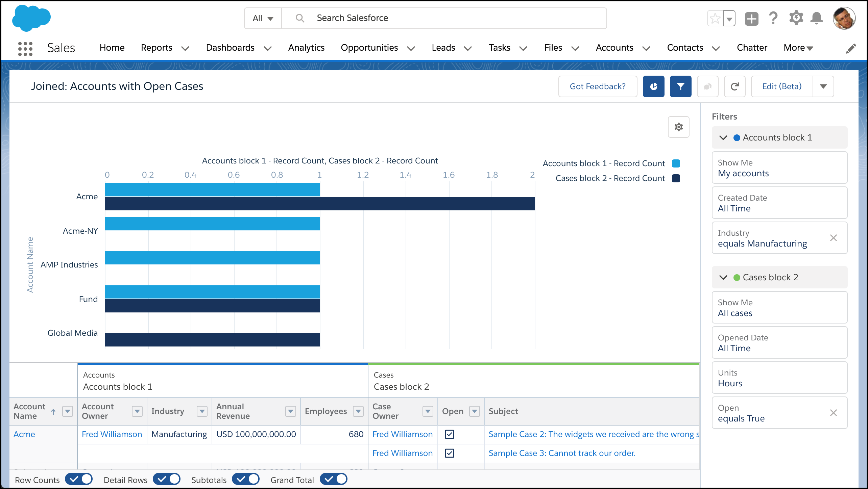Click the light blue Accounts legend swatch
Screen dimensions: 868x489
point(676,163)
